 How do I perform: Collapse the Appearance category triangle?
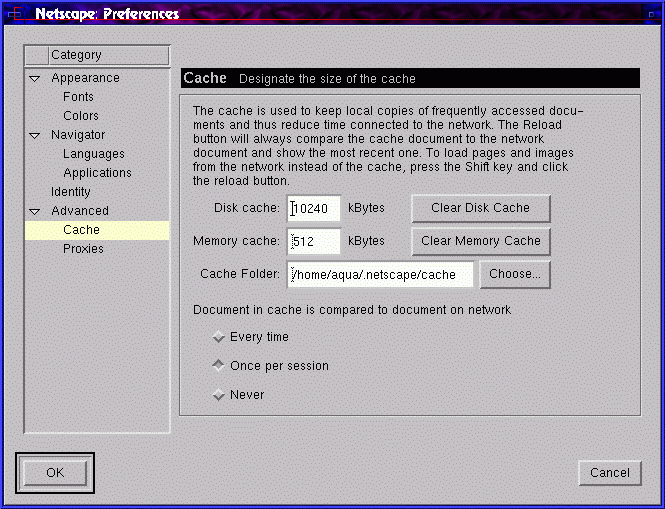[x=35, y=78]
